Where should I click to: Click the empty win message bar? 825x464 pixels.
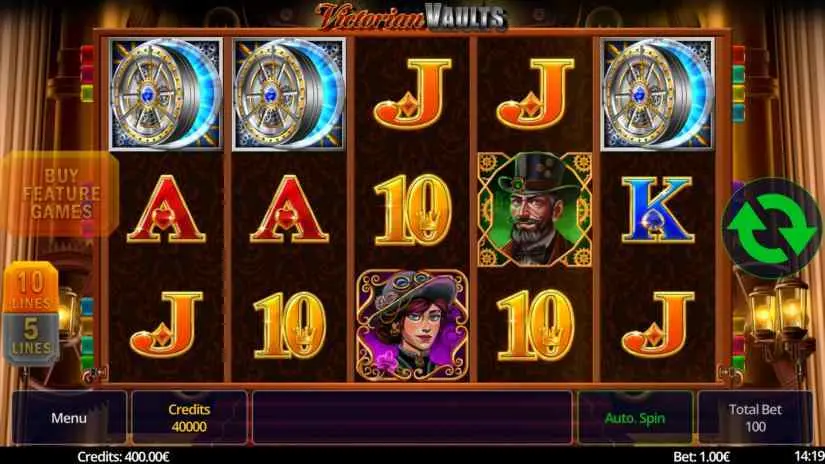[412, 418]
